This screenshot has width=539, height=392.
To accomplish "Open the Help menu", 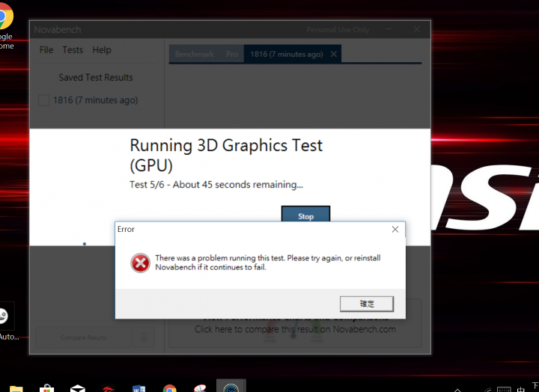I will [x=102, y=50].
